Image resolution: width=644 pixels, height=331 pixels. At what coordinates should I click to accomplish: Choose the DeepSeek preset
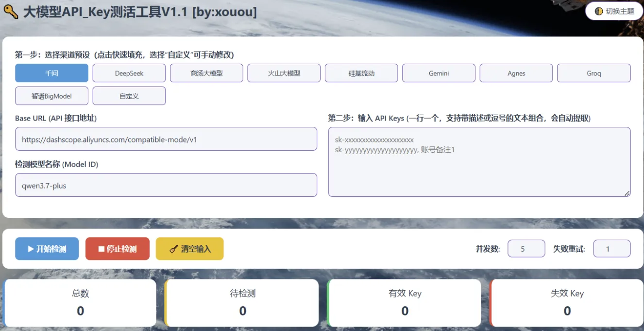click(x=129, y=73)
